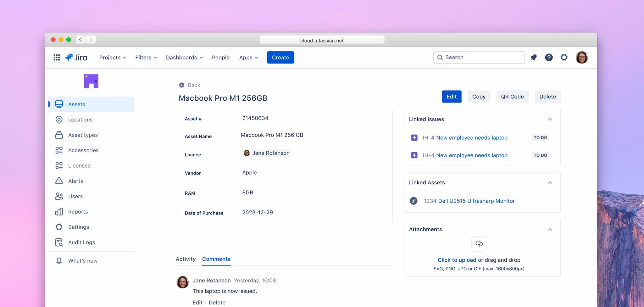This screenshot has width=644, height=307.
Task: Open the Projects dropdown menu
Action: coord(113,57)
